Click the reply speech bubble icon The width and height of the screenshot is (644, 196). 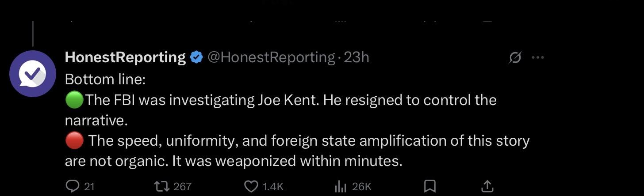(x=72, y=186)
